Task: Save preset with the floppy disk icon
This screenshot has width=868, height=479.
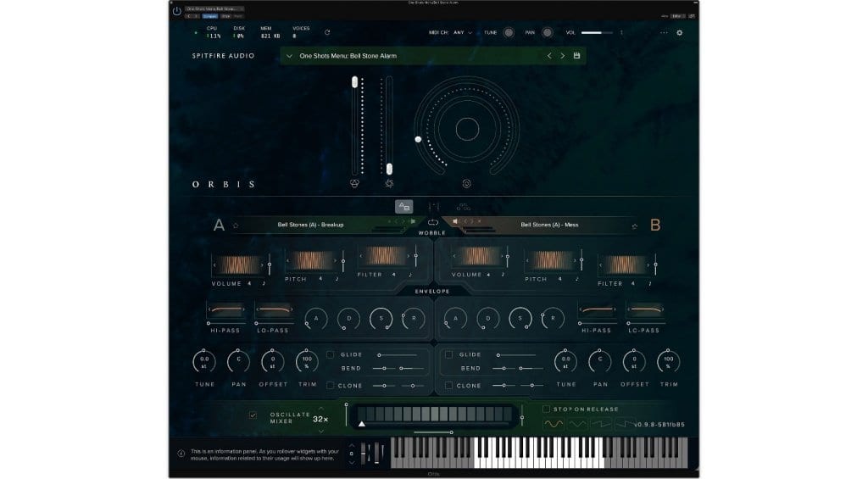Action: [576, 56]
